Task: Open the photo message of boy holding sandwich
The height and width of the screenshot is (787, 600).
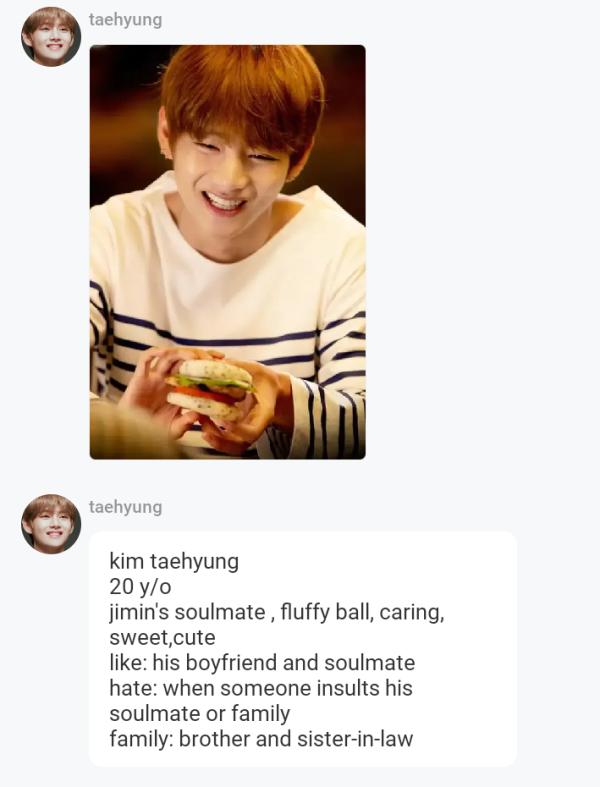Action: pyautogui.click(x=227, y=252)
